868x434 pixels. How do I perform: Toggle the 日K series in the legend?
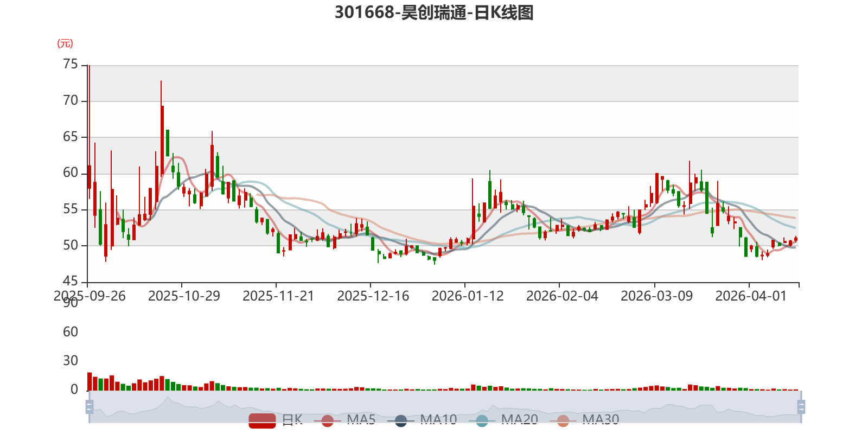[276, 420]
